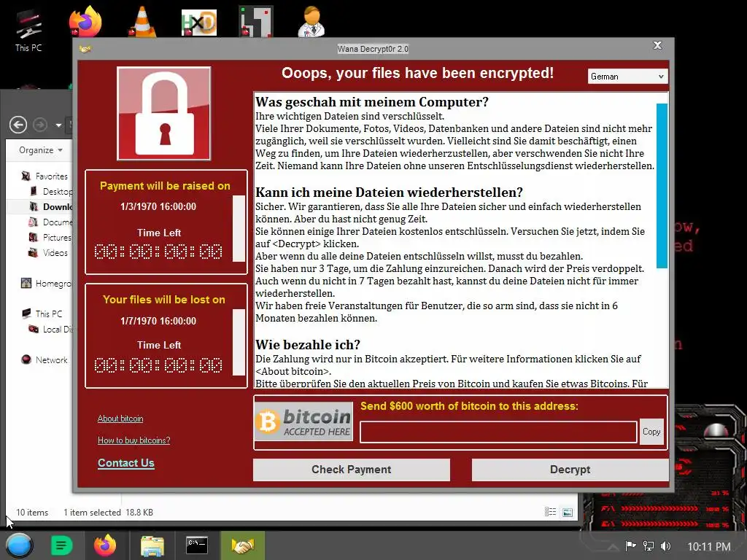The height and width of the screenshot is (560, 747).
Task: Open the doctor figure desktop shortcut
Action: tap(311, 21)
